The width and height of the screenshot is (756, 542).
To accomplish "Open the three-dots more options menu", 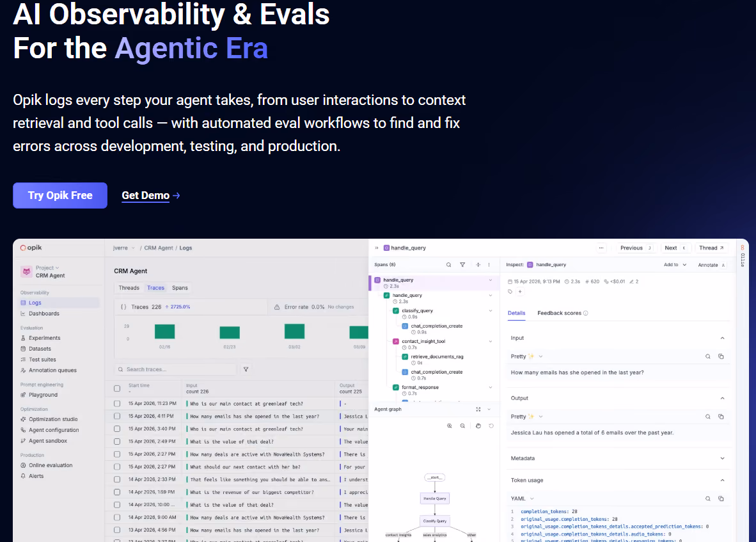I will pyautogui.click(x=601, y=248).
